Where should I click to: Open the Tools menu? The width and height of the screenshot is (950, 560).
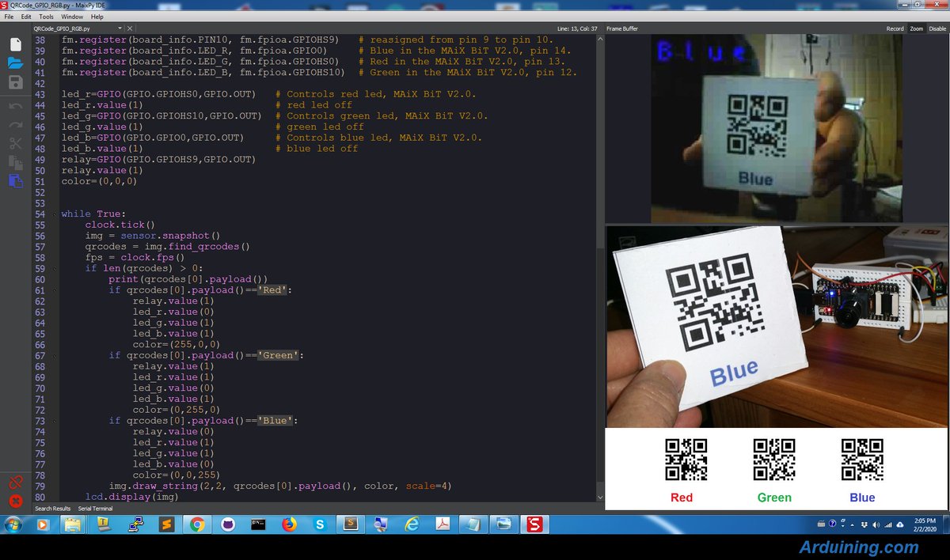click(x=47, y=17)
